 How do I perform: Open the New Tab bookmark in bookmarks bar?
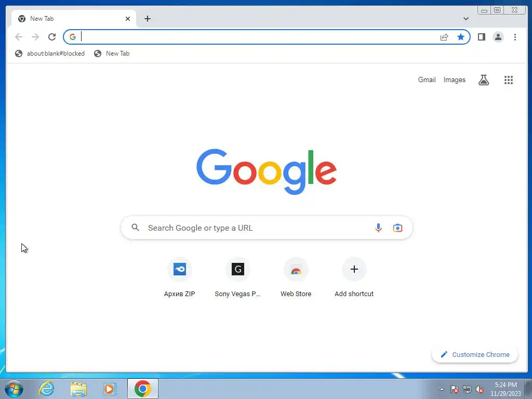(112, 54)
